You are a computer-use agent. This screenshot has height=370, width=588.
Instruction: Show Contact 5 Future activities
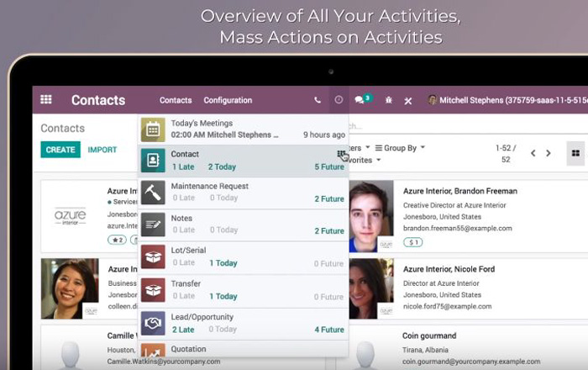click(x=329, y=167)
